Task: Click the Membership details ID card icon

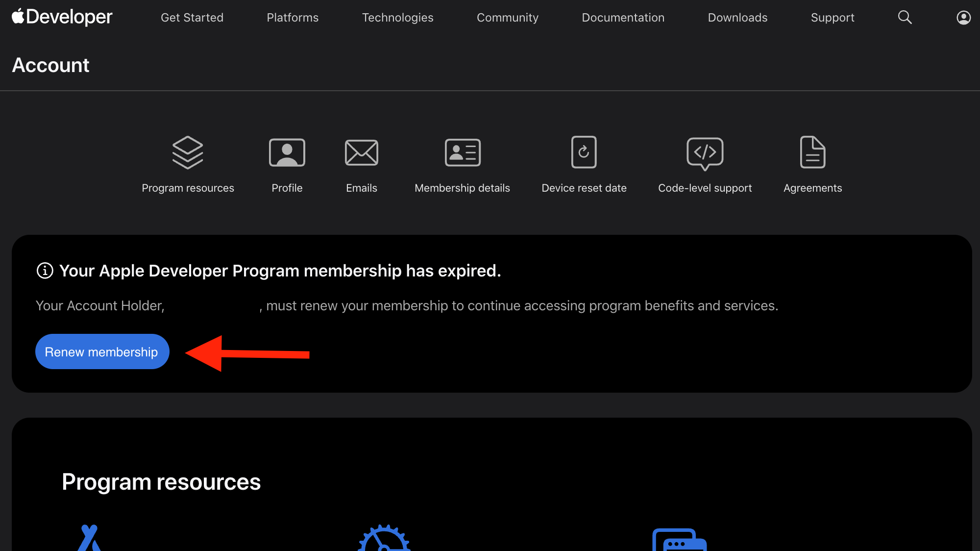Action: coord(463,152)
